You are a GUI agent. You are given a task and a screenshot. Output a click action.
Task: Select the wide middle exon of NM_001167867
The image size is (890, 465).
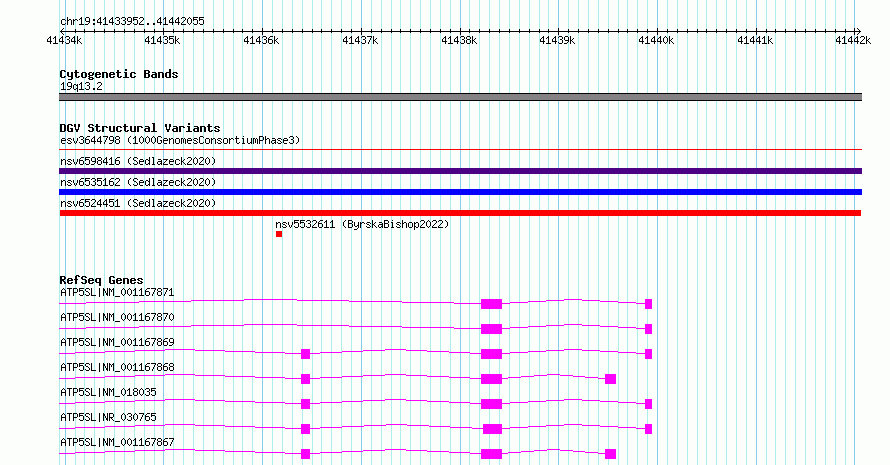tap(492, 454)
